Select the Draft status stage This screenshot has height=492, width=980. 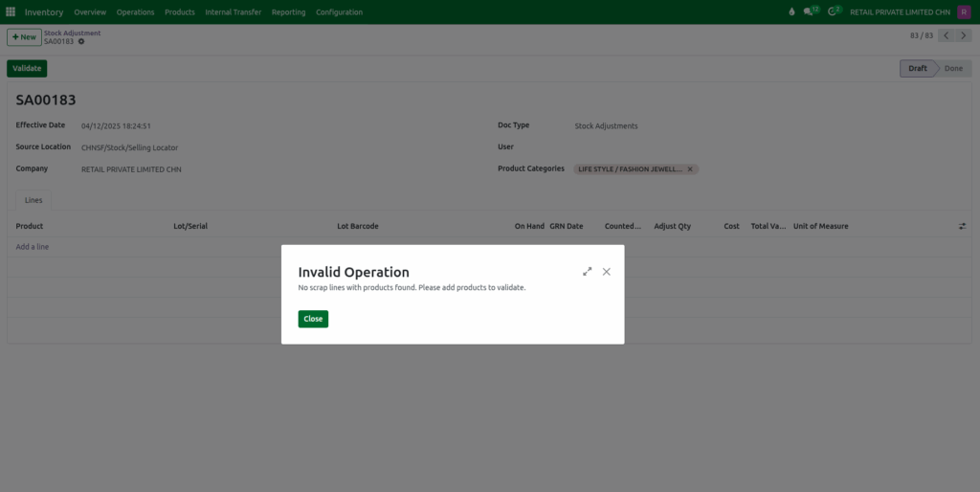(x=918, y=69)
